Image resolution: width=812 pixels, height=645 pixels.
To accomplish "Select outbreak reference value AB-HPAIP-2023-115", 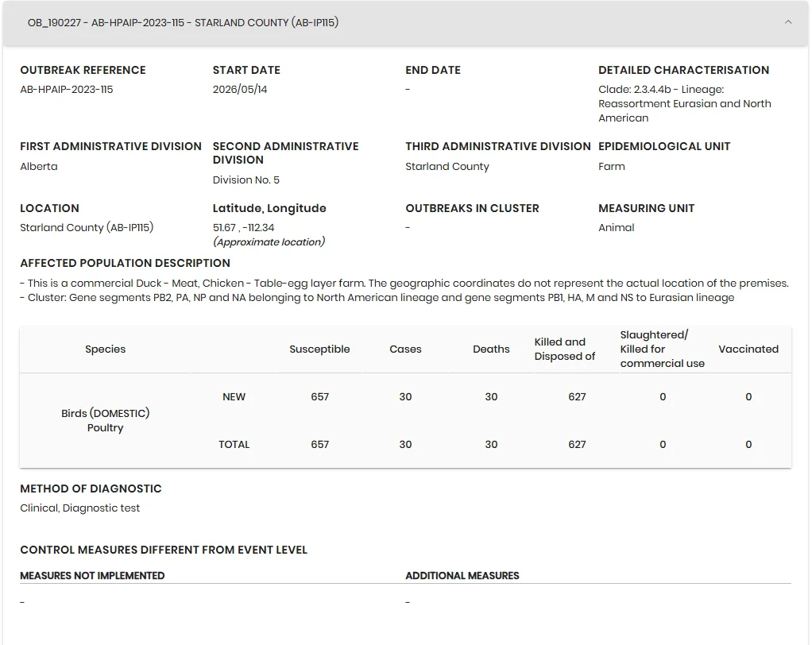I will [66, 90].
